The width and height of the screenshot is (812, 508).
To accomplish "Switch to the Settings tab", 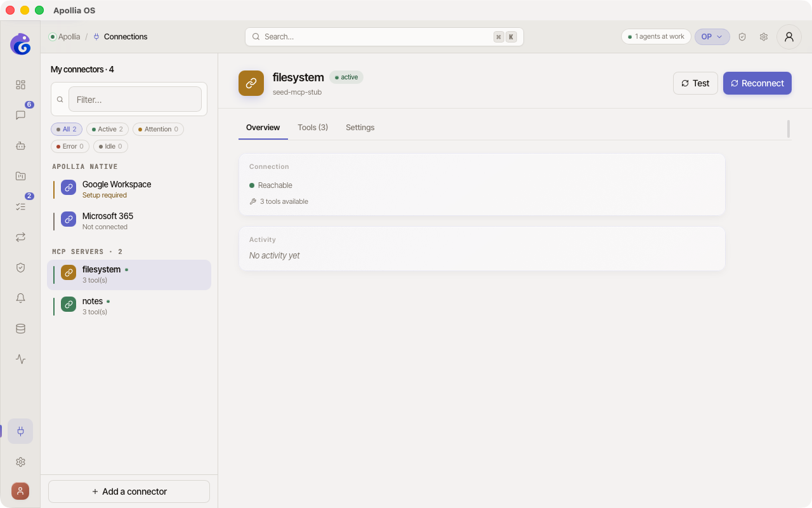I will [x=360, y=128].
